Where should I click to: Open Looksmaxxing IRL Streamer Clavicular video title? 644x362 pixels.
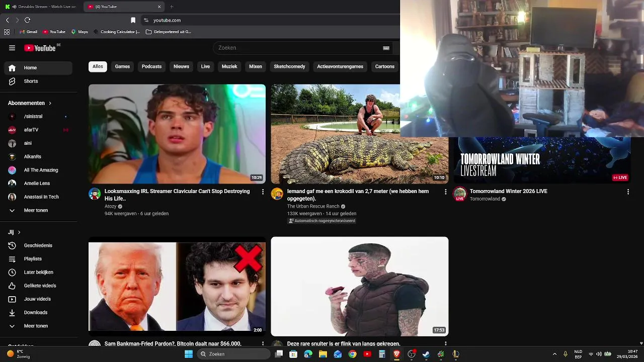[177, 195]
